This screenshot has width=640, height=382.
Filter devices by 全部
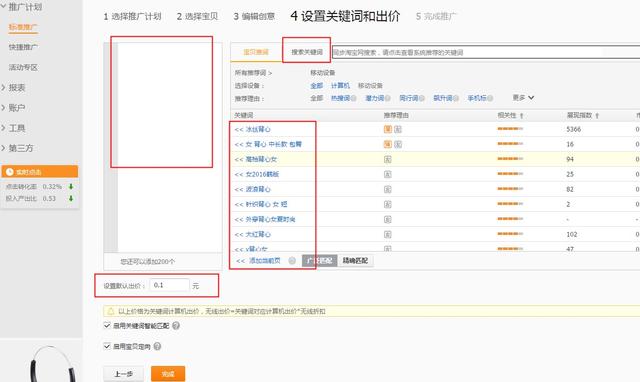point(316,85)
